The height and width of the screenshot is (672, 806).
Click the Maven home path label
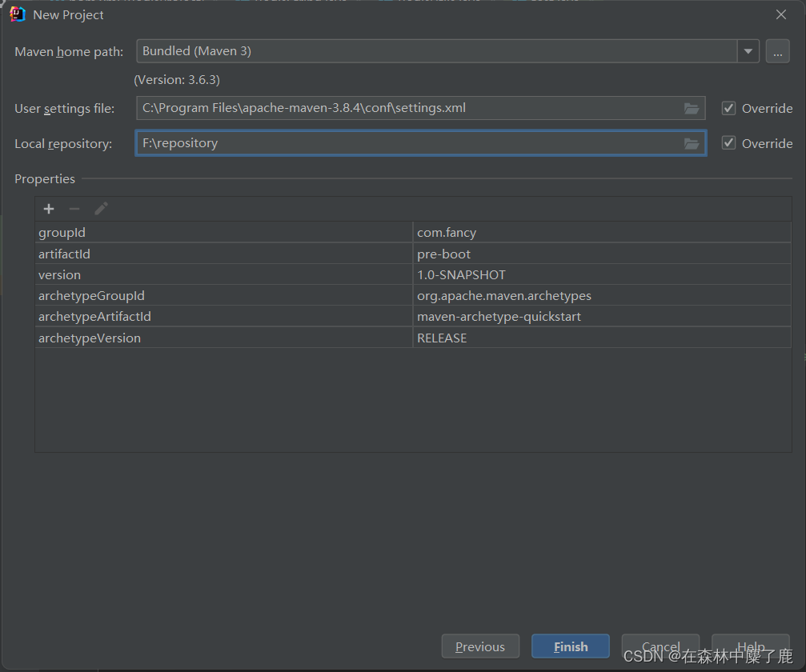pos(69,52)
